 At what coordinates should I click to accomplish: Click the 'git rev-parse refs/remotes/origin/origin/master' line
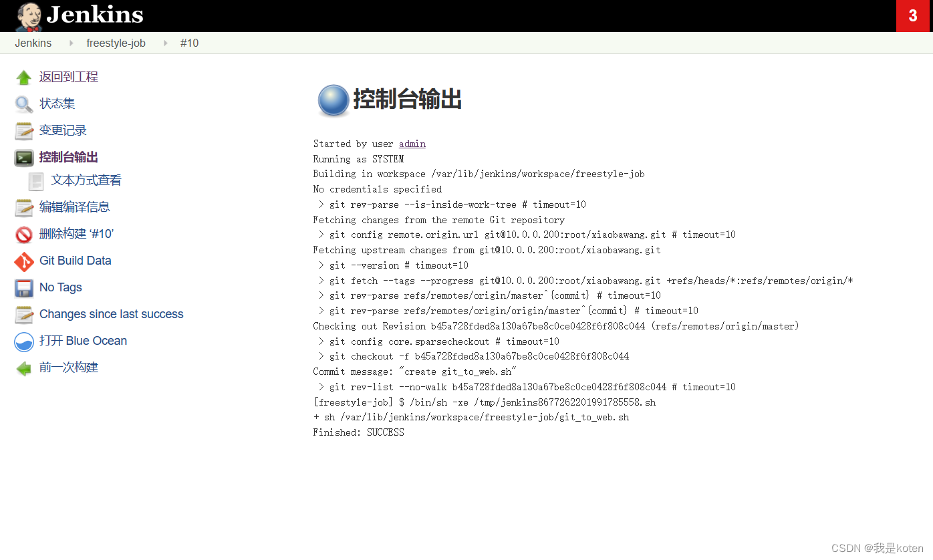click(x=508, y=311)
